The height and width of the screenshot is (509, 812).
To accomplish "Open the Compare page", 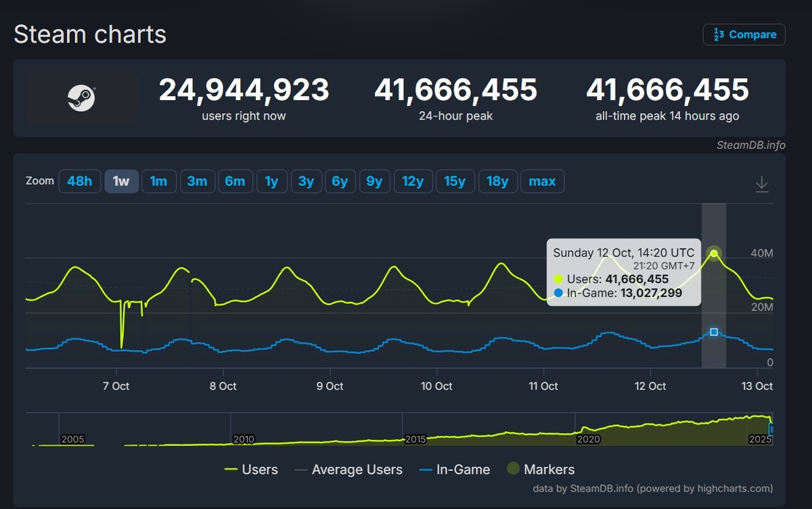I will (744, 35).
